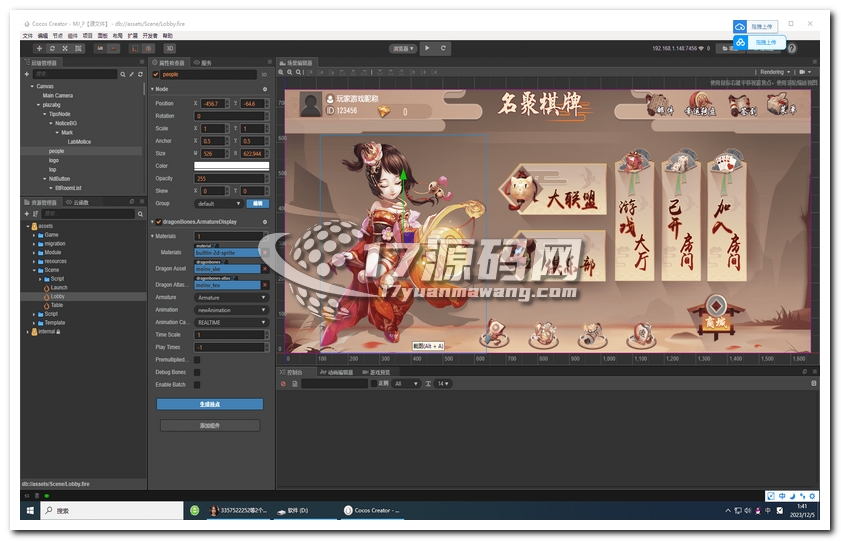This screenshot has height=541, width=841.
Task: Select the rect transform tool
Action: pyautogui.click(x=78, y=48)
